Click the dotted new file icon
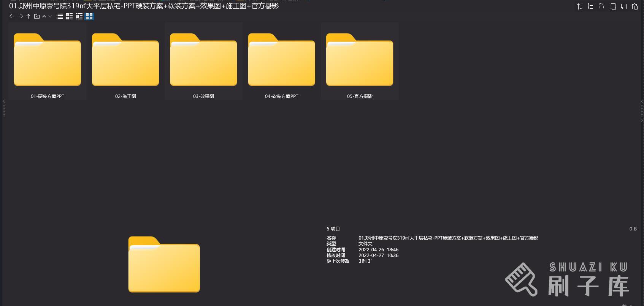Screen dimensions: 644x306 tap(601, 6)
